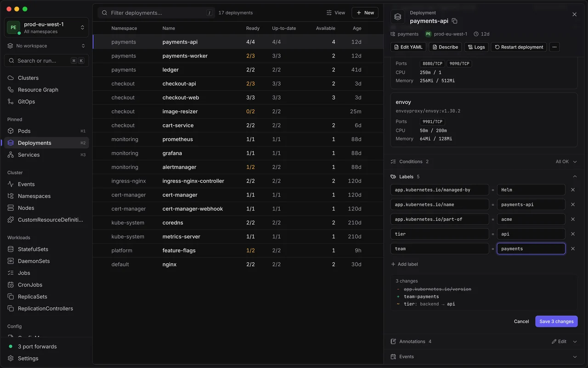Go to Services in pinned list

point(46,155)
